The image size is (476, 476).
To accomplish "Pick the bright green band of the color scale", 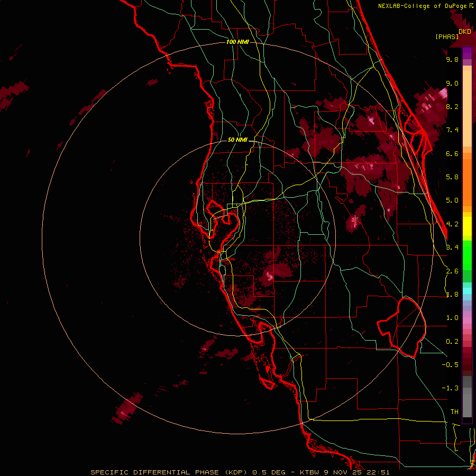I will coord(467,254).
